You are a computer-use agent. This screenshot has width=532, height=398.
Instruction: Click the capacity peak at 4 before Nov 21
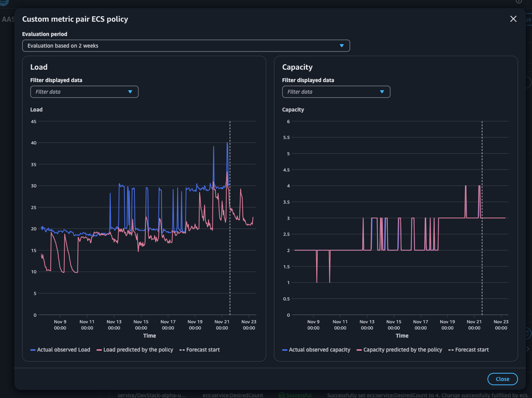466,186
